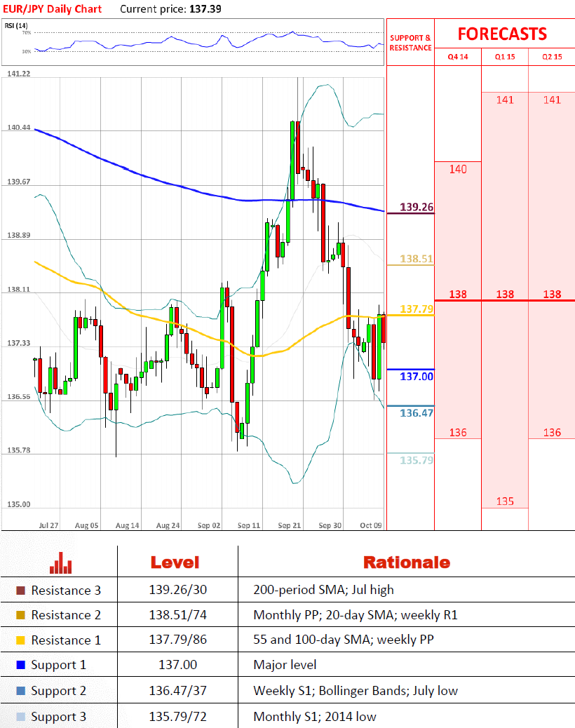575x728 pixels.
Task: Click the EUR/JPY Daily Chart title
Action: pyautogui.click(x=52, y=9)
